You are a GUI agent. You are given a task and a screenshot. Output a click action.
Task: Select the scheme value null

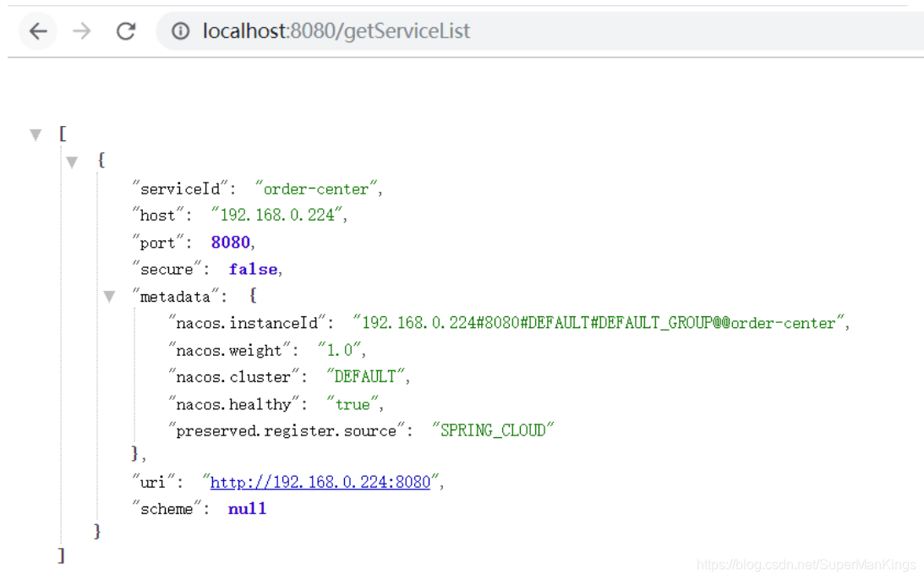click(247, 509)
